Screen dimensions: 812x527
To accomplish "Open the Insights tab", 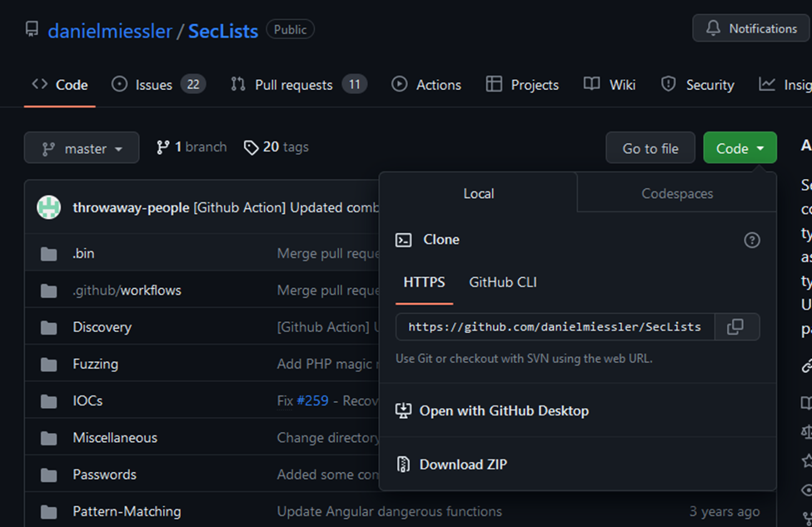I will (x=785, y=85).
